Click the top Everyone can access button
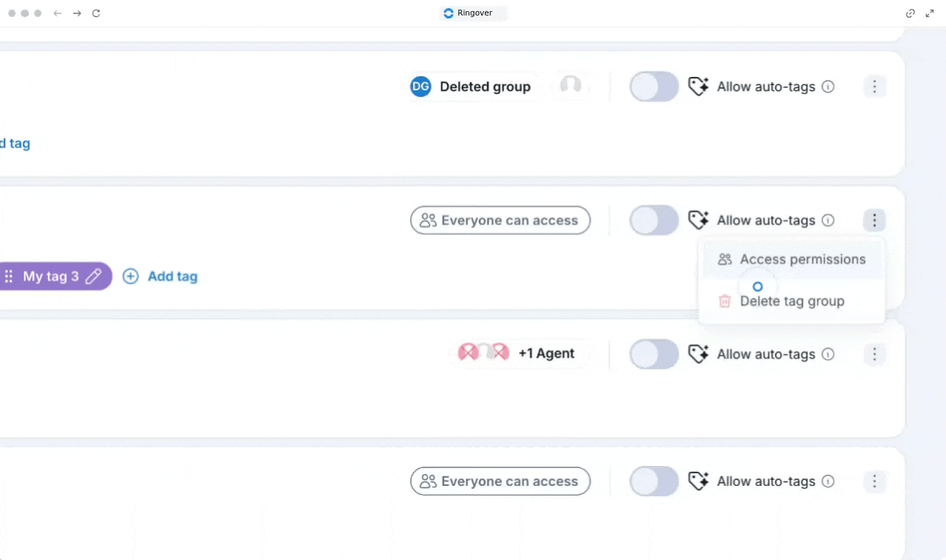The width and height of the screenshot is (946, 560). point(500,220)
